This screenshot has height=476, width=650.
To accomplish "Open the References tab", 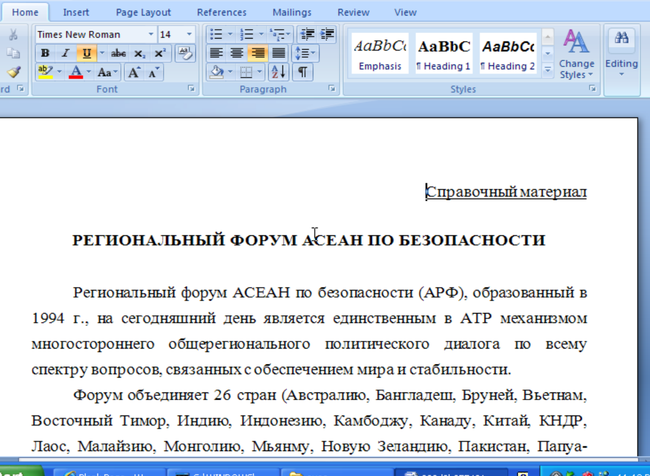I will point(222,12).
